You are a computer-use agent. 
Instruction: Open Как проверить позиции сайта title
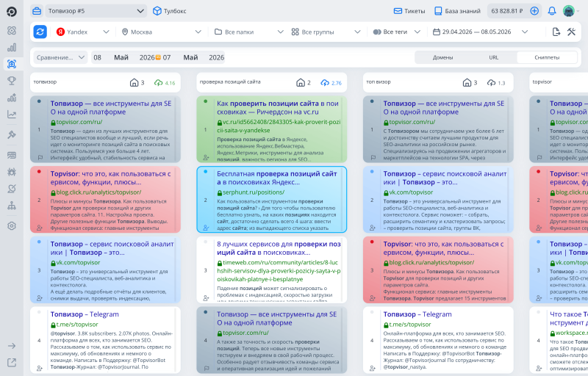[x=278, y=107]
